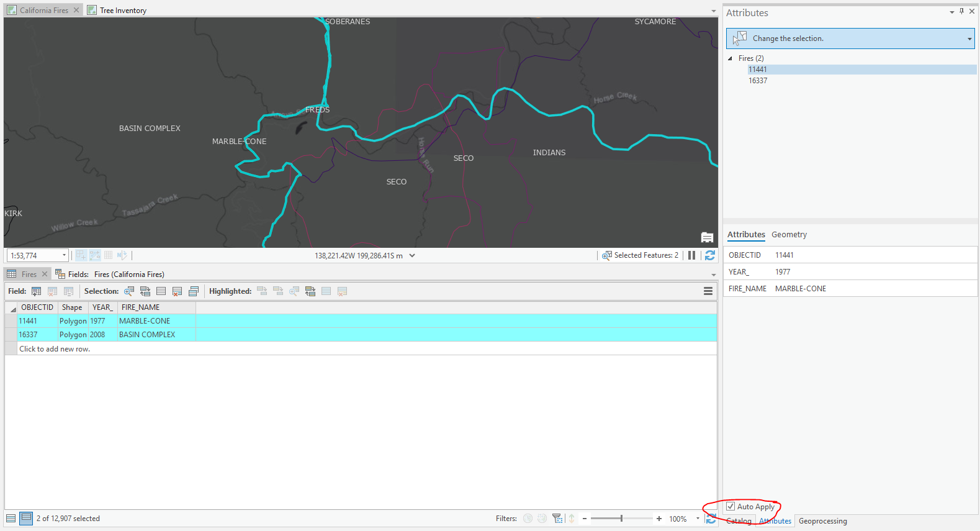The width and height of the screenshot is (980, 531).
Task: Click the snapping icon beside the scale box
Action: point(81,255)
